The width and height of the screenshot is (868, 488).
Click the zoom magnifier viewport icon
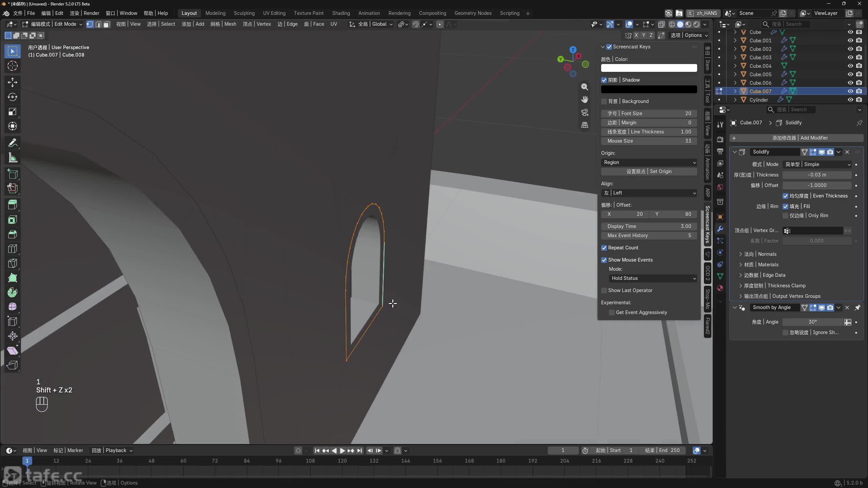(585, 87)
